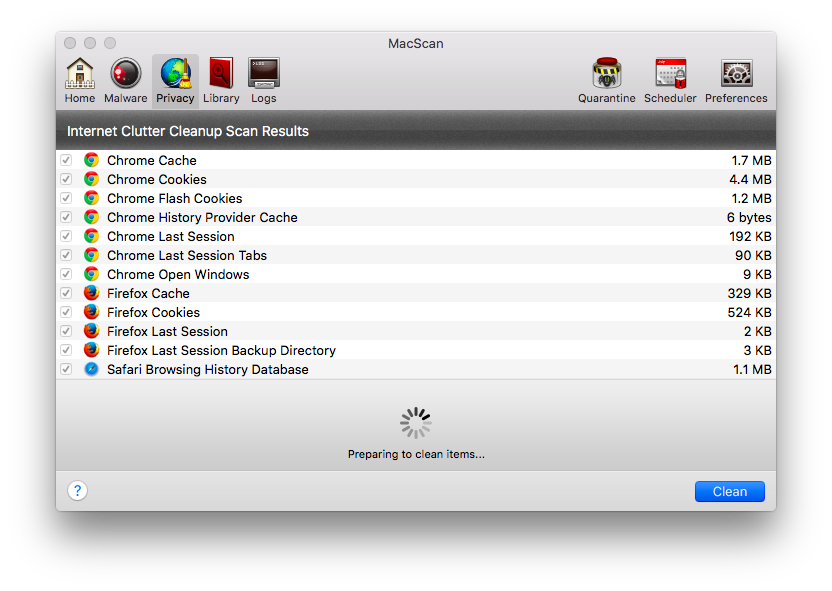
Task: Click the Chrome icon beside Chrome Open Windows
Action: point(91,274)
